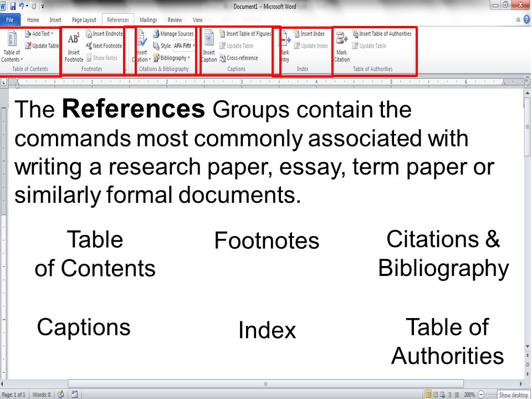Click the proofing errors status icon
The width and height of the screenshot is (532, 399).
(x=61, y=394)
